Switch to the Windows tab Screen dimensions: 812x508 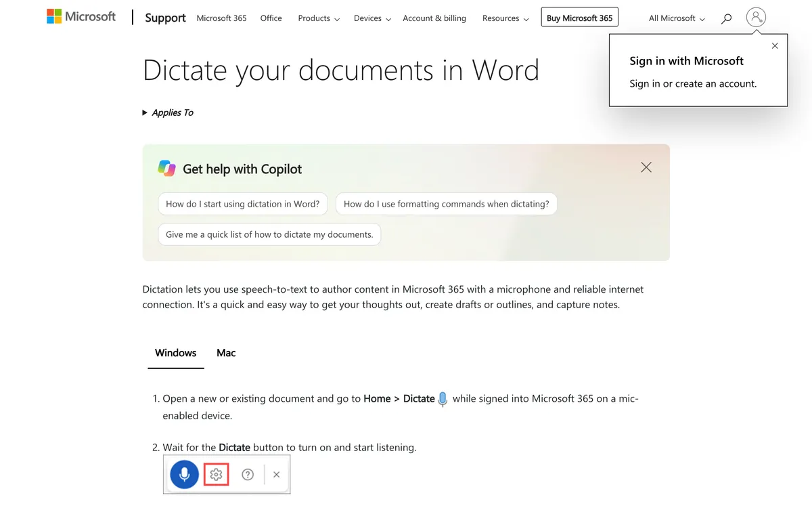click(x=176, y=353)
